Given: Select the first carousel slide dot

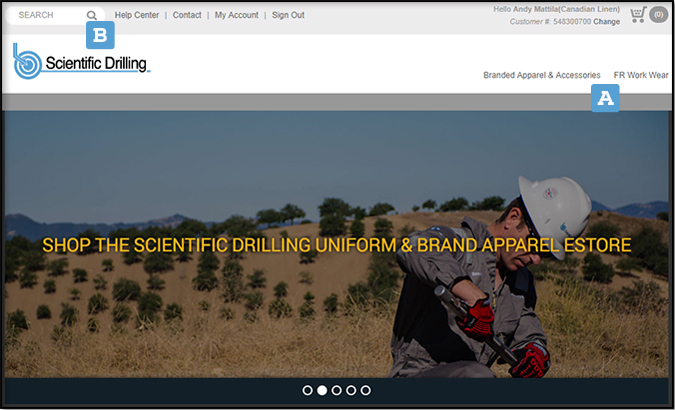Looking at the screenshot, I should tap(308, 390).
